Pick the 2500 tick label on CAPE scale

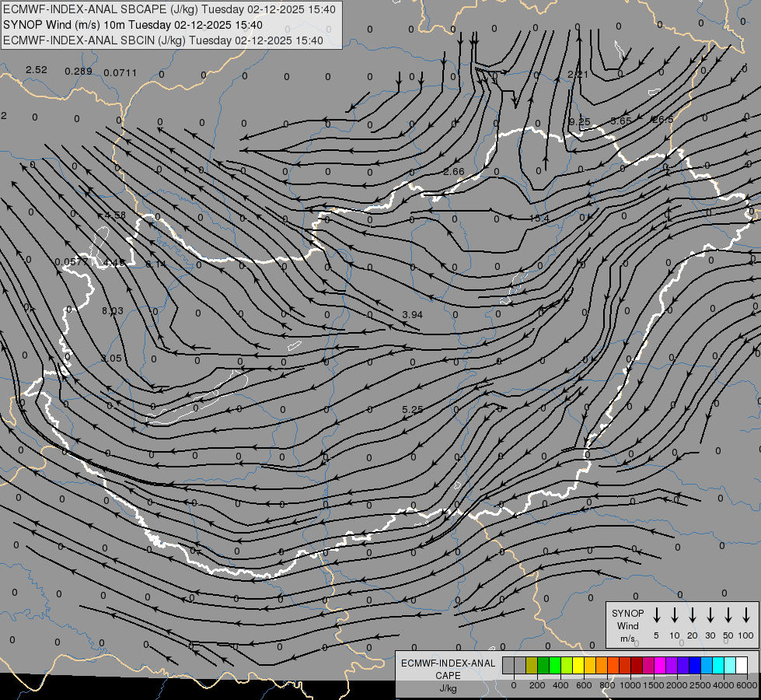(x=700, y=685)
